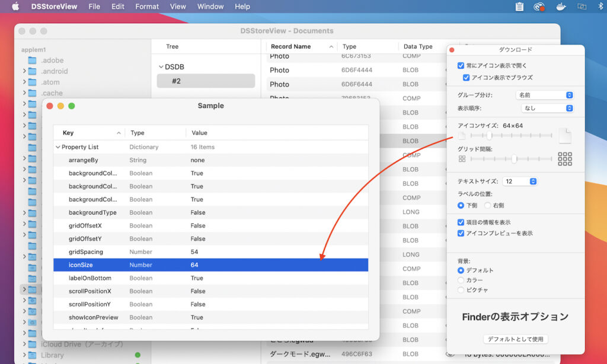Click the Key column header
The width and height of the screenshot is (607, 364).
tap(88, 133)
